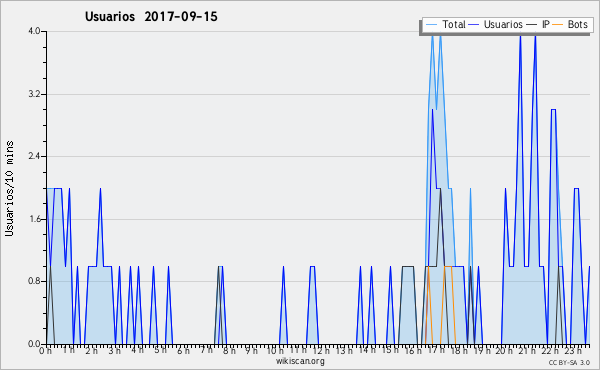Click the '6 h' x-axis label
This screenshot has width=600, height=370.
(x=183, y=351)
